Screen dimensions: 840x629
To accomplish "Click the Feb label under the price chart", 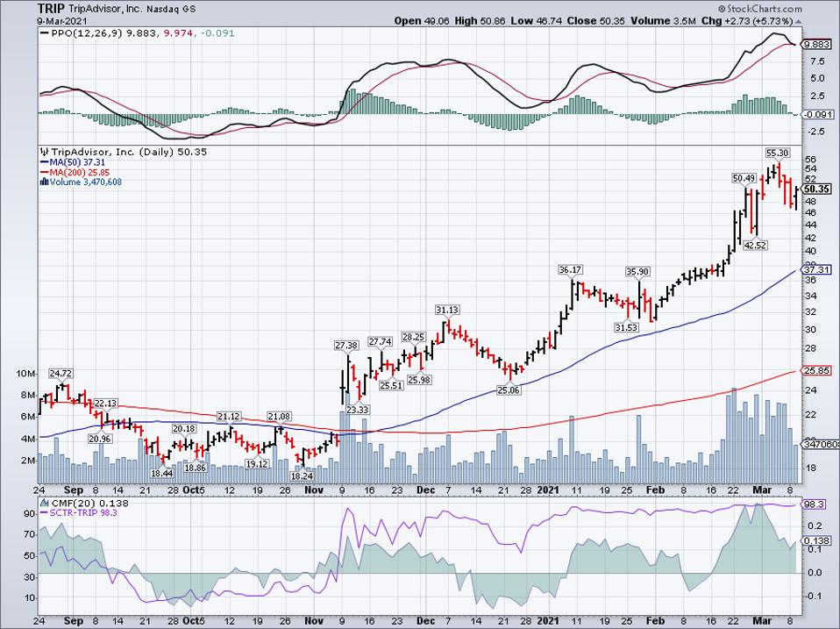I will tap(655, 490).
